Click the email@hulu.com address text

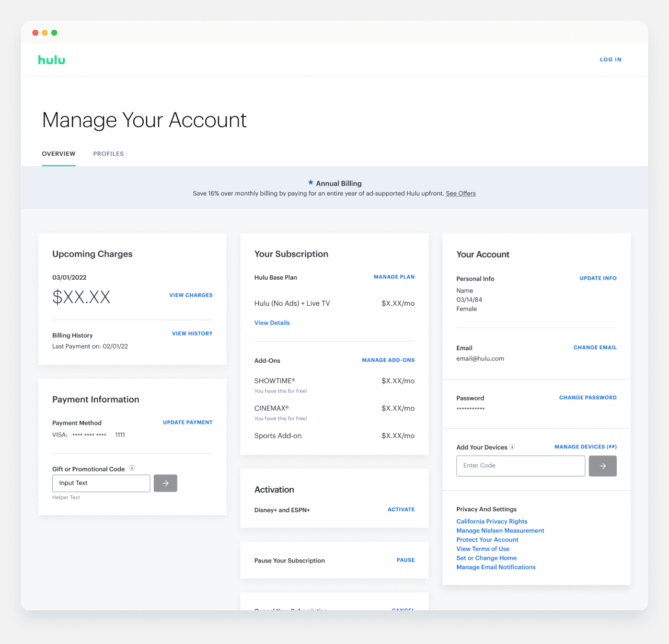(x=480, y=359)
